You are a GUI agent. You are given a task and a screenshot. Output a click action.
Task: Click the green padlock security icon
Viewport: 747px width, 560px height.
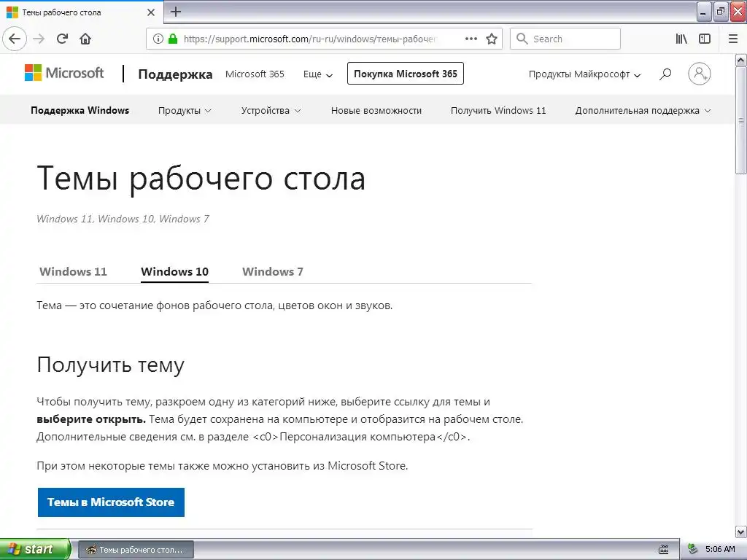click(x=173, y=39)
